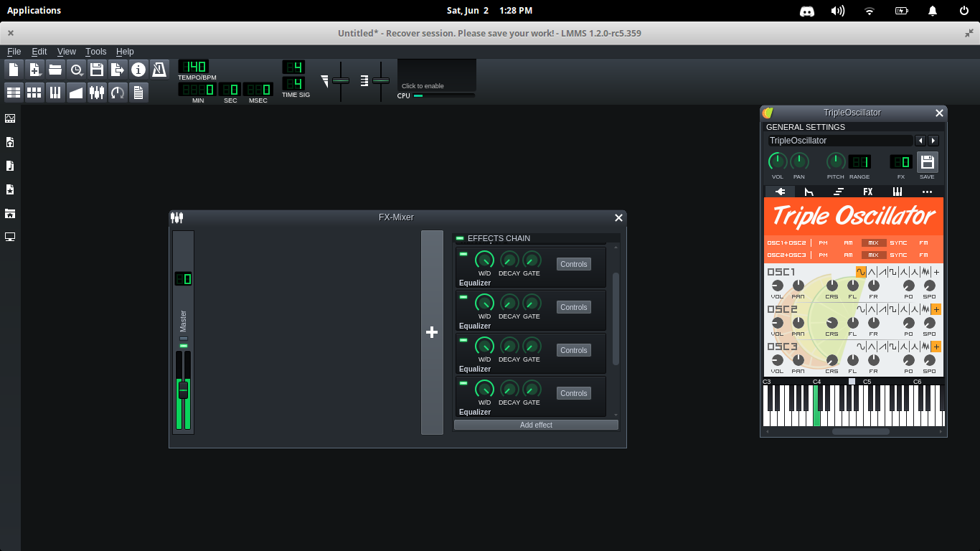This screenshot has width=980, height=551.
Task: Click the Master channel fader in FX-Mixer
Action: click(x=183, y=390)
